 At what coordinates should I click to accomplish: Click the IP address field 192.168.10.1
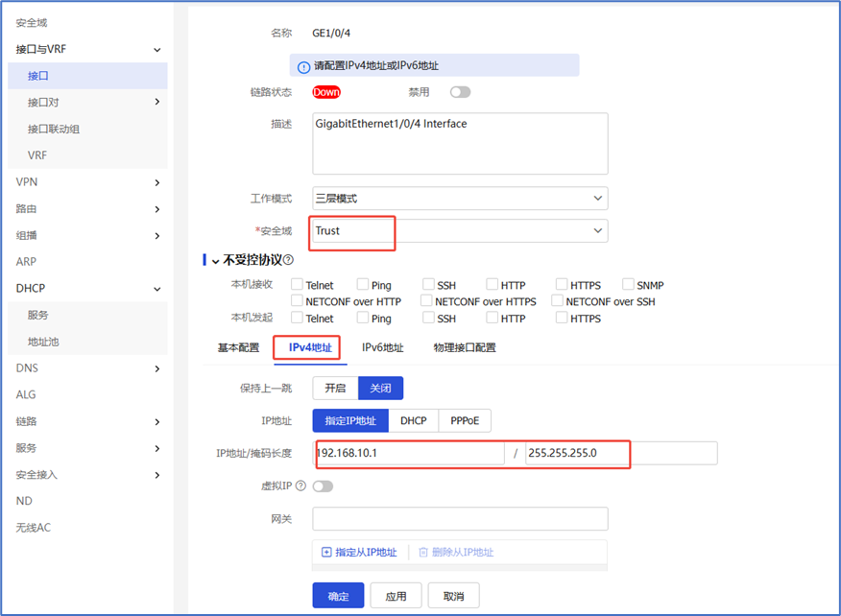(x=409, y=453)
